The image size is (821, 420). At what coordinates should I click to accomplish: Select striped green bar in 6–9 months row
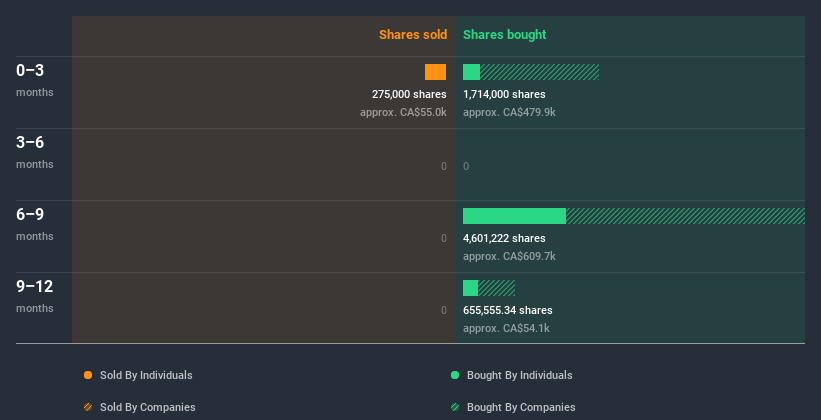[x=685, y=216]
